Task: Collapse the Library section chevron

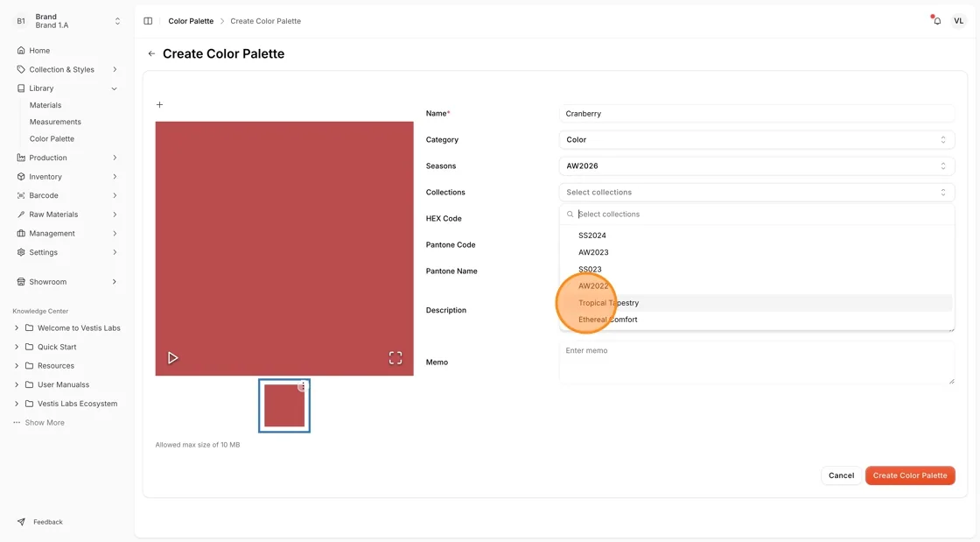Action: click(115, 88)
